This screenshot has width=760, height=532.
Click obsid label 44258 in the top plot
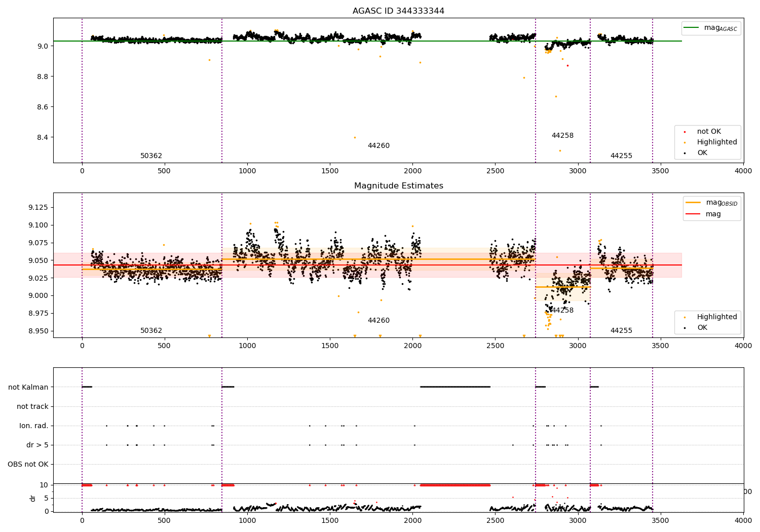562,136
